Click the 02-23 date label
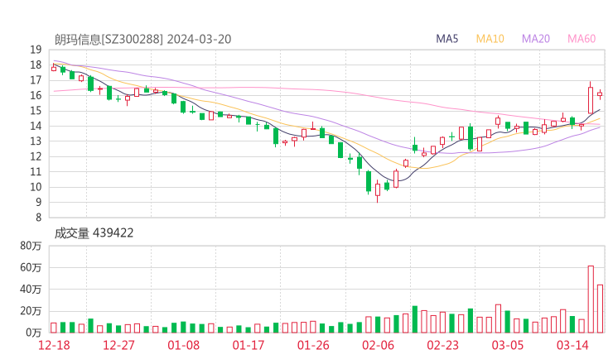613x364 pixels. point(442,345)
